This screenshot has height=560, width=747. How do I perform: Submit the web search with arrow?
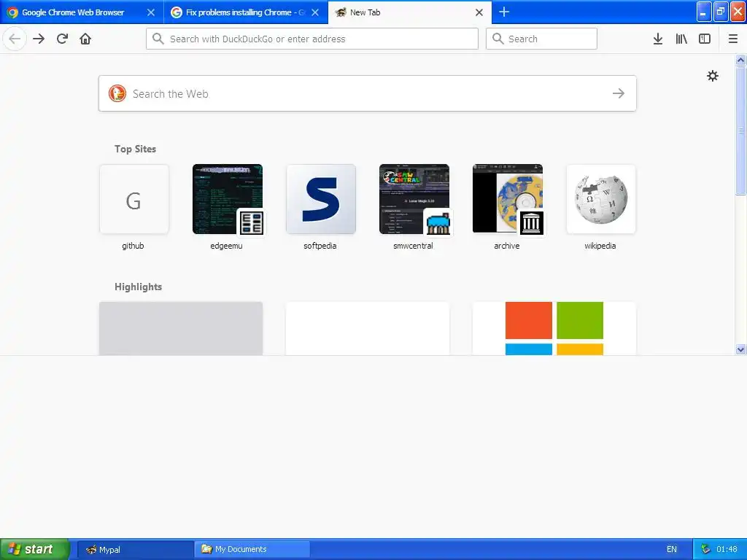coord(619,93)
